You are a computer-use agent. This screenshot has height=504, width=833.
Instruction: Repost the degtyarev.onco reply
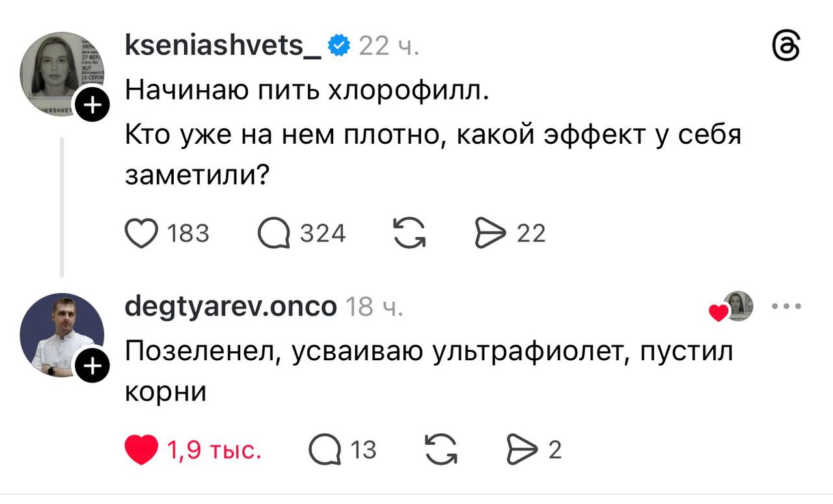click(441, 450)
